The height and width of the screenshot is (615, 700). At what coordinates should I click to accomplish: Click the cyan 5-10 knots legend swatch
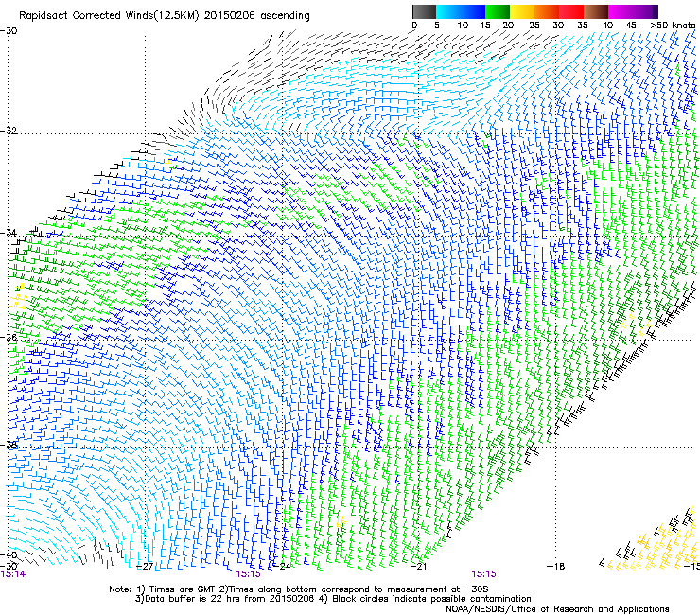tap(448, 11)
